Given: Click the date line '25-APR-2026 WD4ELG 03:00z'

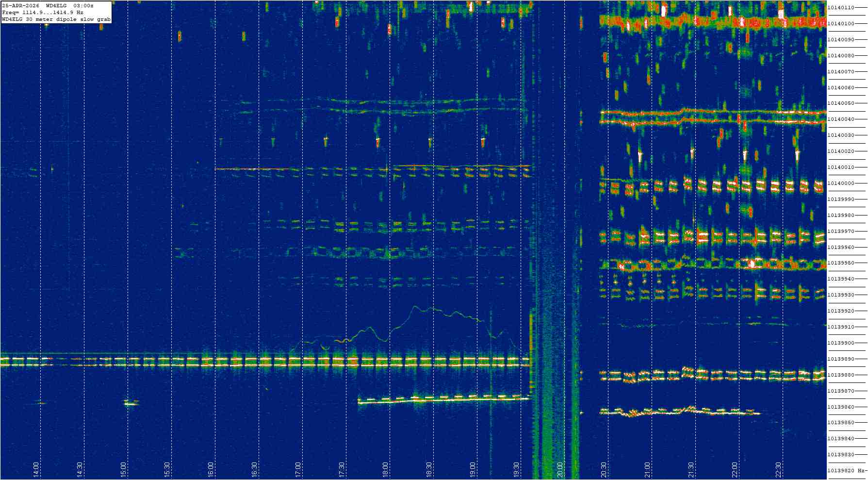Looking at the screenshot, I should [48, 5].
